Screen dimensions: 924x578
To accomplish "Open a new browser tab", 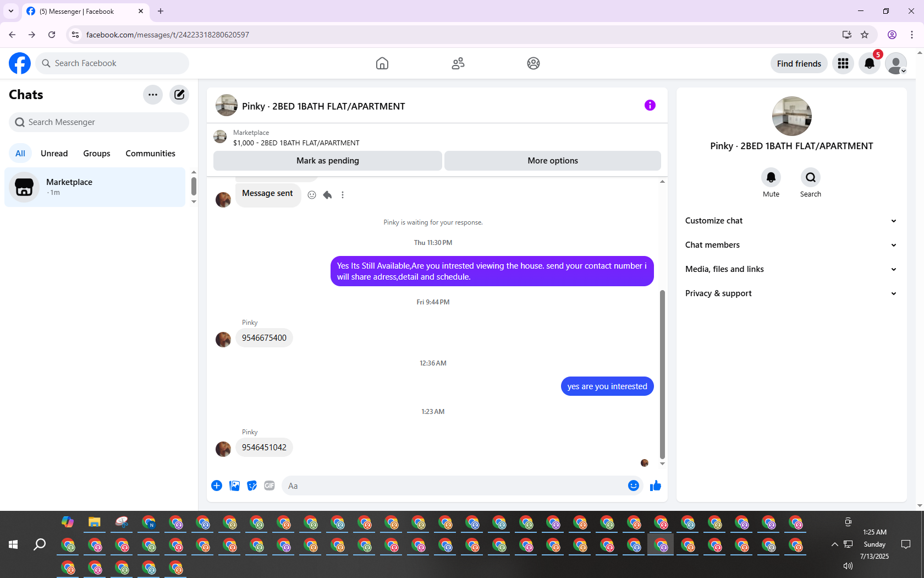I will pos(161,11).
